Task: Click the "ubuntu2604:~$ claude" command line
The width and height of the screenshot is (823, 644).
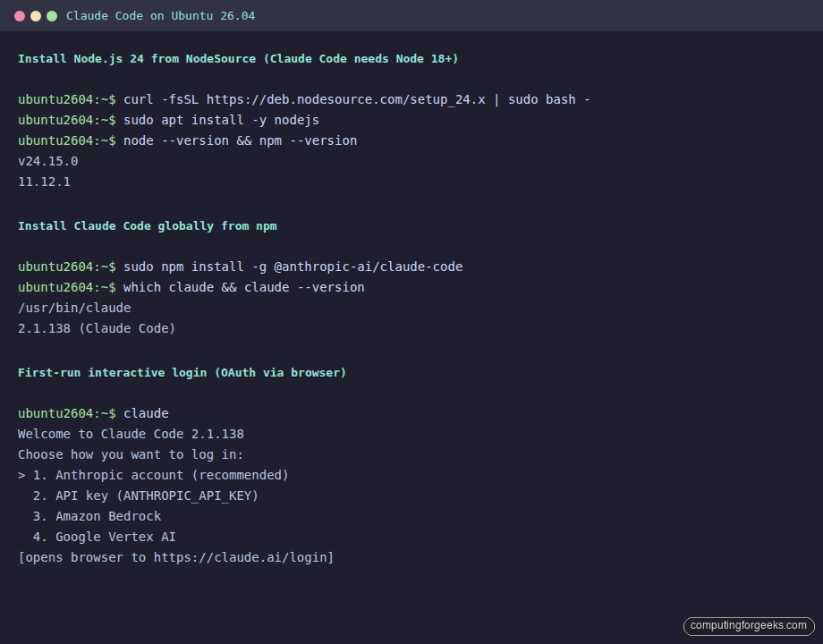Action: pyautogui.click(x=93, y=413)
